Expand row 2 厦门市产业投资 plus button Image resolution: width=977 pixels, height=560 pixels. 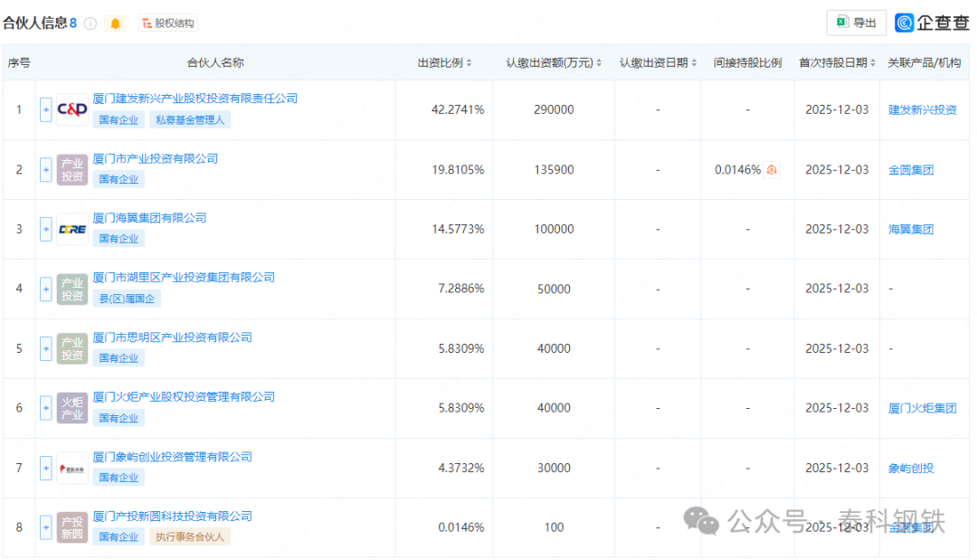click(x=45, y=169)
